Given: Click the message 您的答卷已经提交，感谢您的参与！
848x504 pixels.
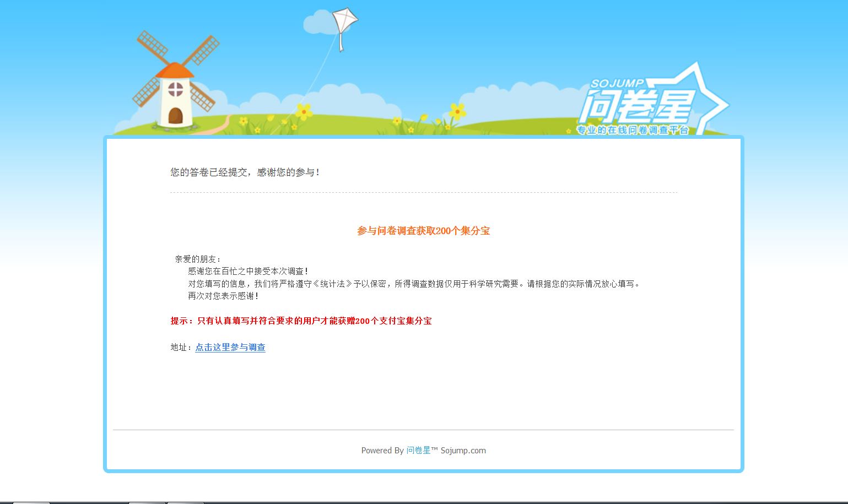Looking at the screenshot, I should pos(245,172).
